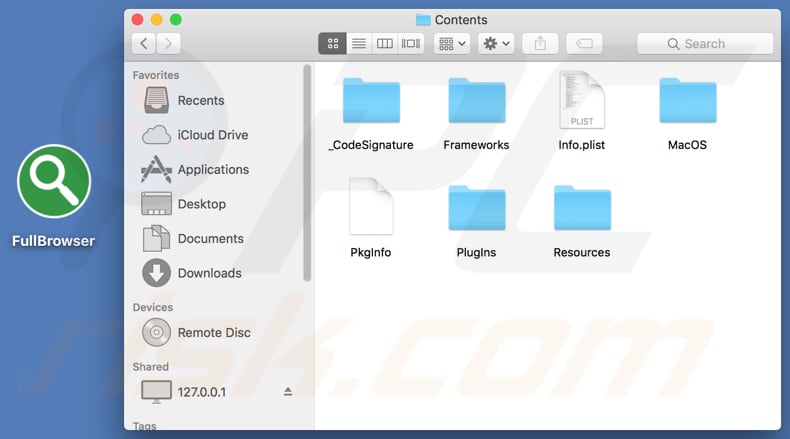Click the Resources name label
The height and width of the screenshot is (439, 790).
click(582, 253)
